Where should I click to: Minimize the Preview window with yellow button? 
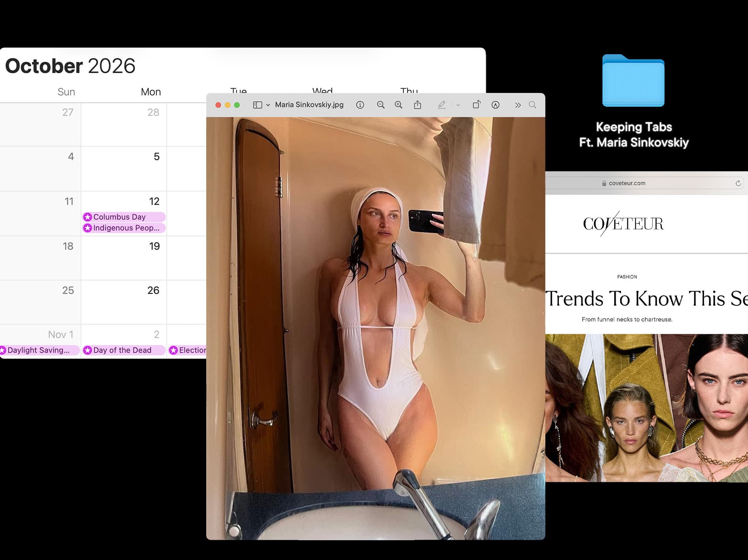click(x=228, y=105)
